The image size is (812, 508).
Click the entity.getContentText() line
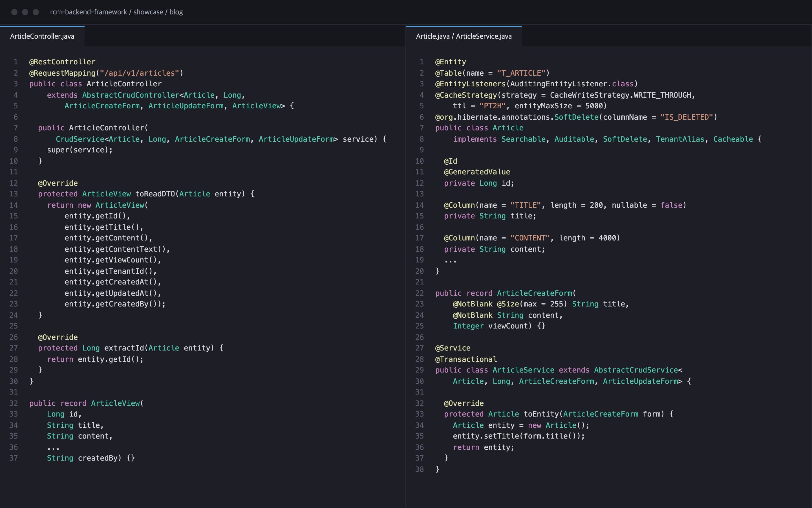[118, 249]
